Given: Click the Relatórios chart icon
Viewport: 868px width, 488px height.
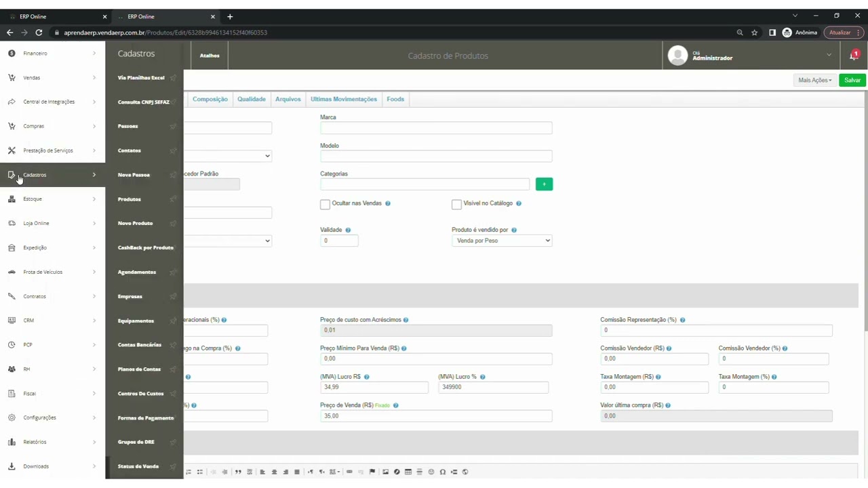Looking at the screenshot, I should click(12, 442).
